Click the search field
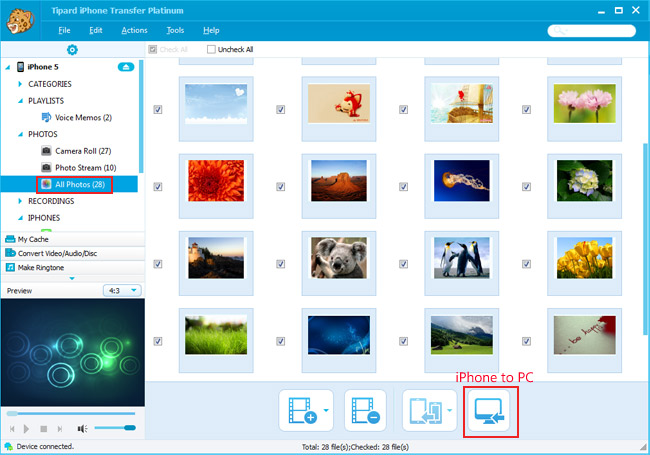Screen dimensions: 650x455 click(x=592, y=31)
